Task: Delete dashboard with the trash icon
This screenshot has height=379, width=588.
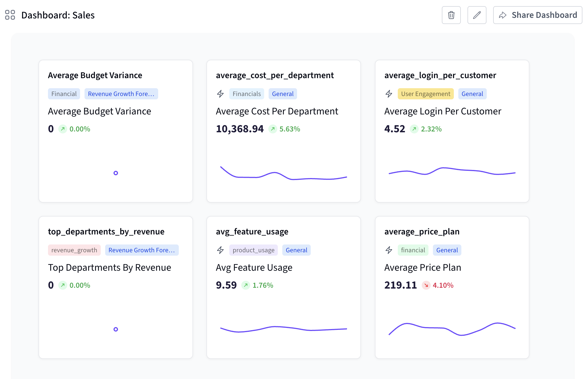Action: pyautogui.click(x=451, y=15)
